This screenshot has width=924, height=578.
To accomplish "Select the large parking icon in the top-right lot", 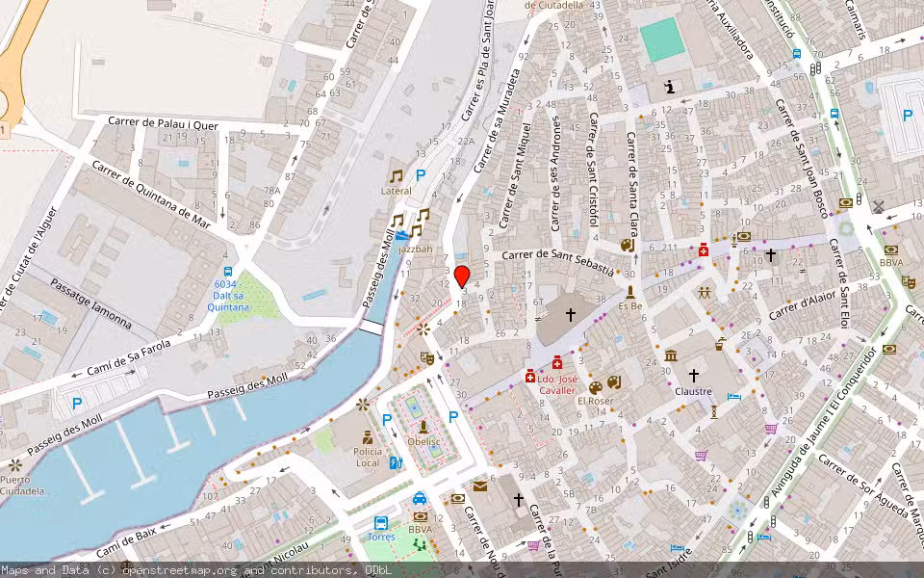I will point(908,116).
